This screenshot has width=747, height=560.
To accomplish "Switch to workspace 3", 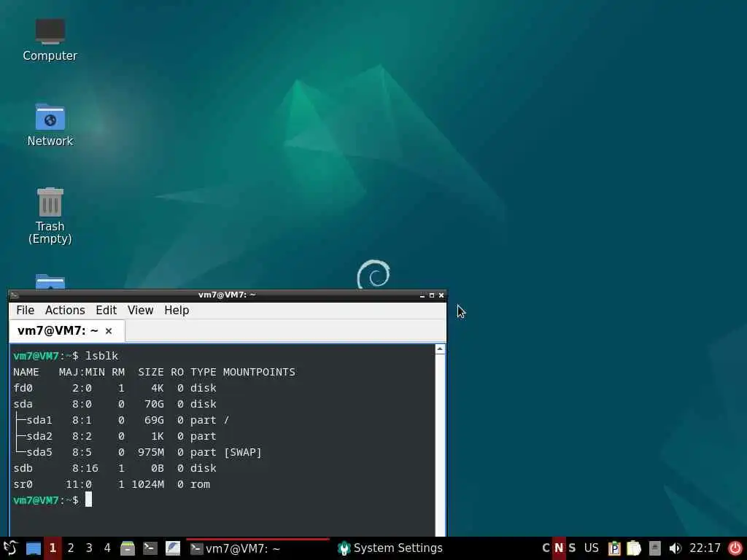I will pos(88,548).
